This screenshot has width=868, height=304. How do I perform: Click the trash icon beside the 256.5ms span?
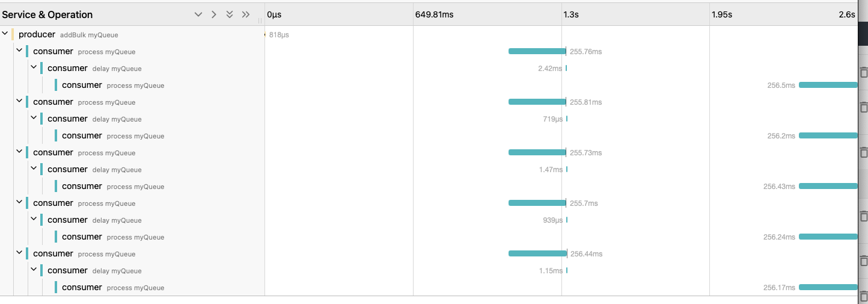pyautogui.click(x=864, y=72)
